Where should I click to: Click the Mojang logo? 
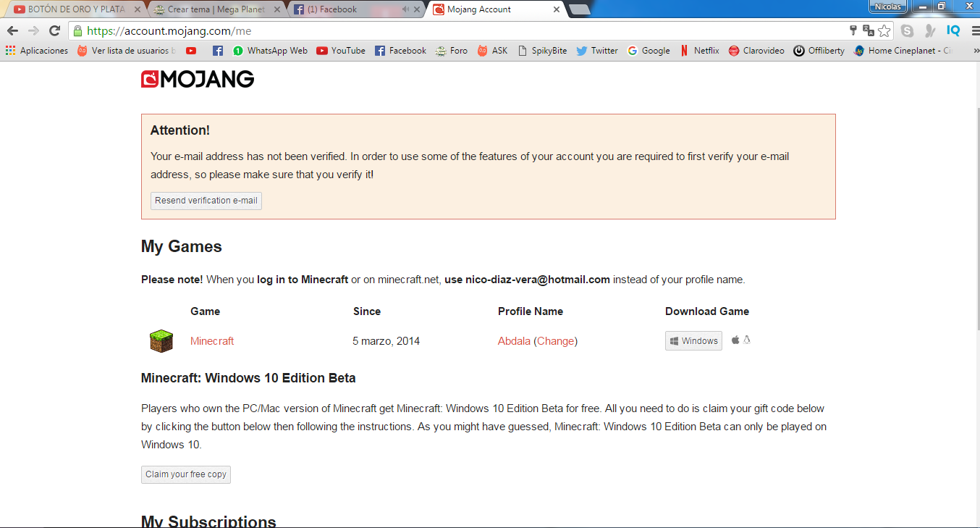click(198, 79)
